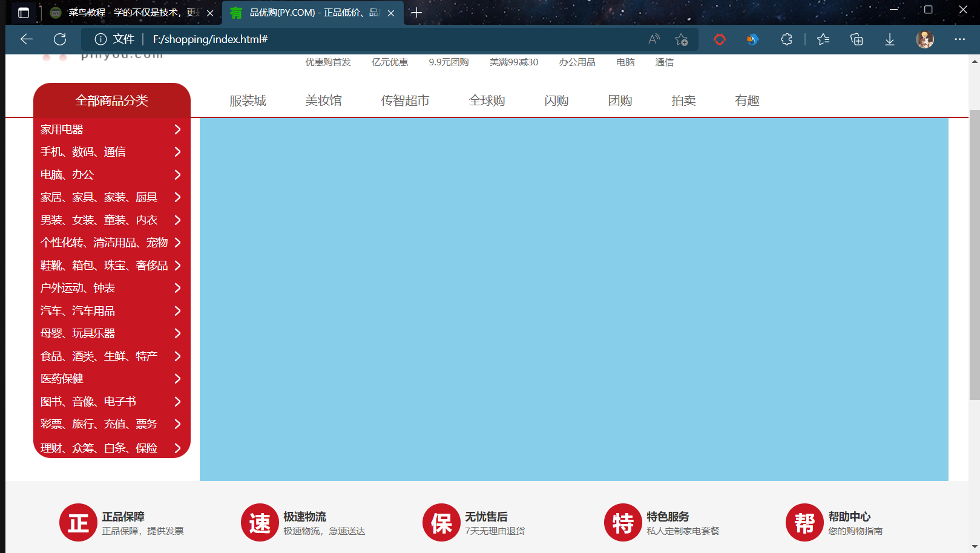Screen dimensions: 980x553
Task: Click the user profile avatar
Action: (x=924, y=39)
